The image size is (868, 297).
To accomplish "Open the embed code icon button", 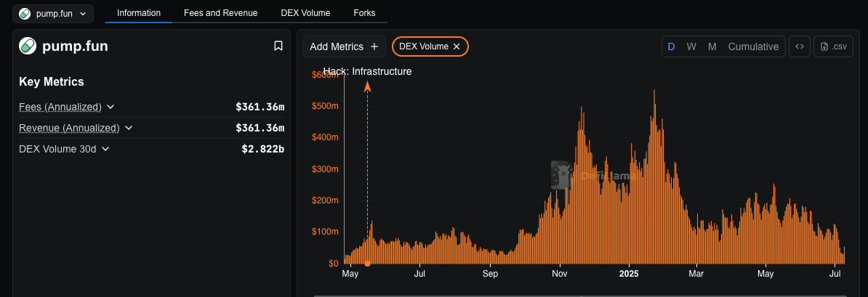I will coord(800,46).
